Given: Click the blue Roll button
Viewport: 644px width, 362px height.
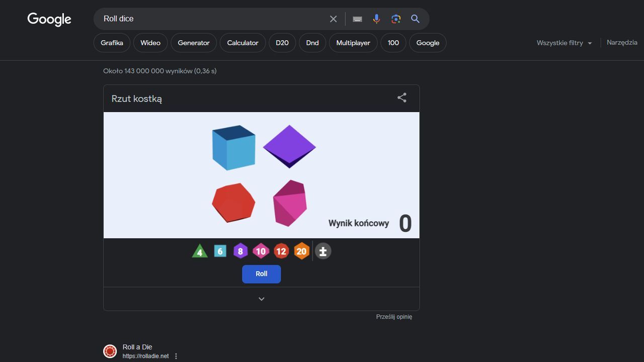Looking at the screenshot, I should tap(262, 274).
